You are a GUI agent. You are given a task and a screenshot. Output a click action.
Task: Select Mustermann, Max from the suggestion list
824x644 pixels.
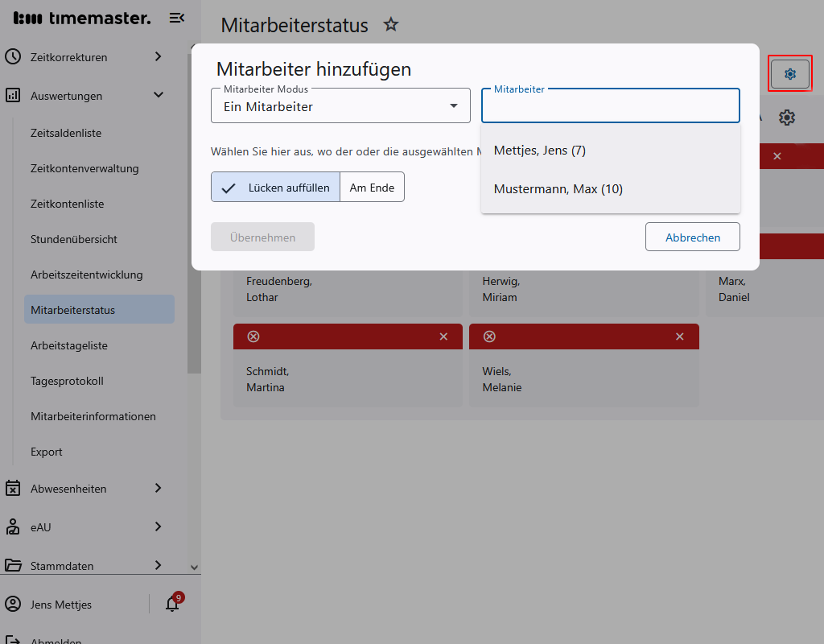coord(558,188)
